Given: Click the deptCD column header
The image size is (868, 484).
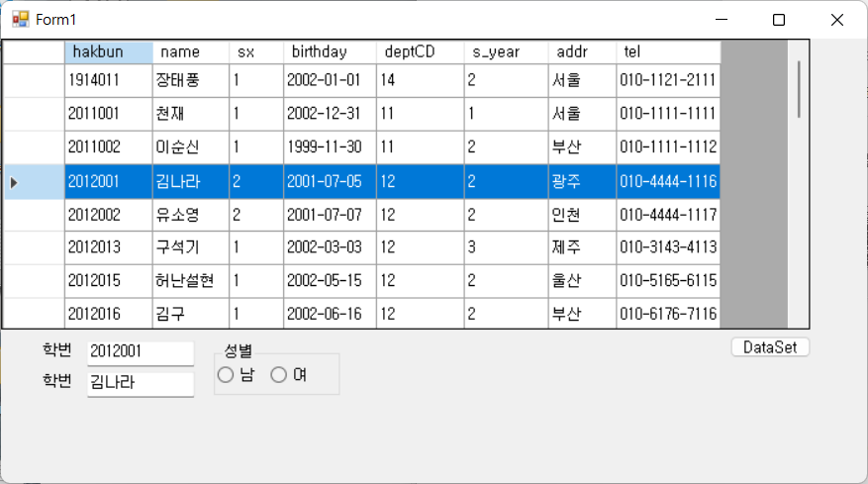Looking at the screenshot, I should (x=421, y=52).
